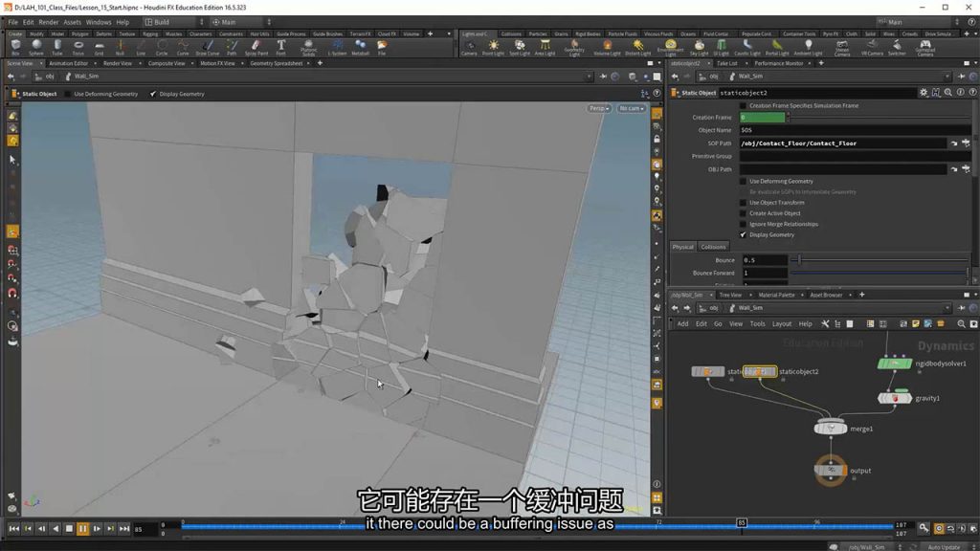Select the gravity1 node
Image resolution: width=980 pixels, height=551 pixels.
pos(895,398)
